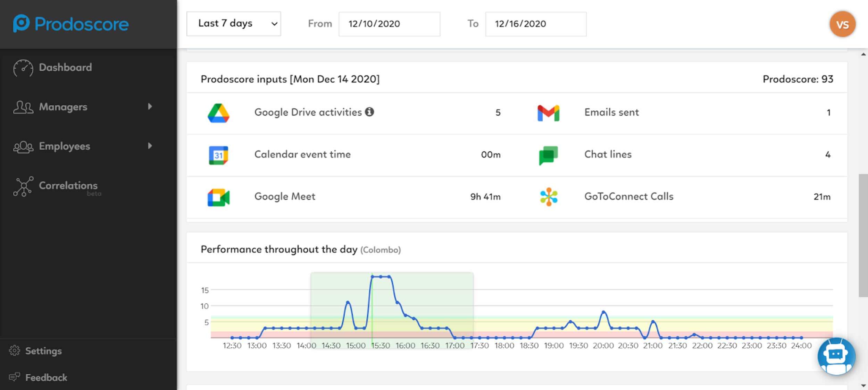Viewport: 868px width, 390px height.
Task: Click the Google Meet icon
Action: click(x=218, y=197)
